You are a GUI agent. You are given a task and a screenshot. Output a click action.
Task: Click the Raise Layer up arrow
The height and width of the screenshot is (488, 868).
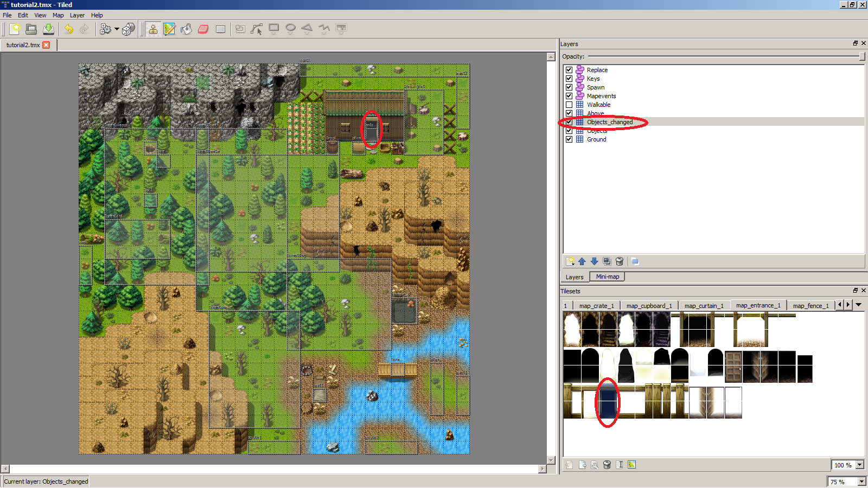tap(582, 261)
